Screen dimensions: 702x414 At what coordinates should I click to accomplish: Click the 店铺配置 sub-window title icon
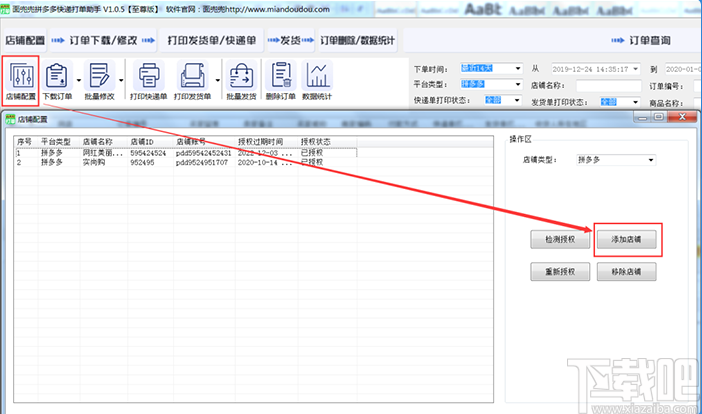[10, 119]
